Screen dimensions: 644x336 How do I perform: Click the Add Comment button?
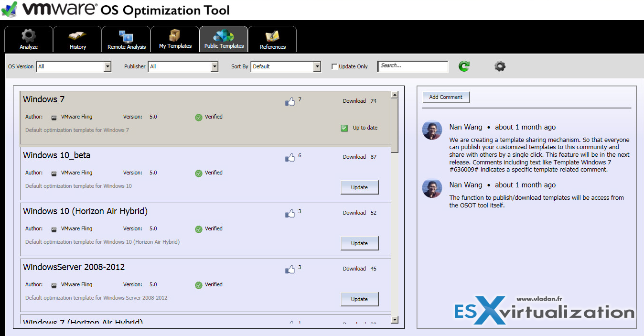pos(446,97)
